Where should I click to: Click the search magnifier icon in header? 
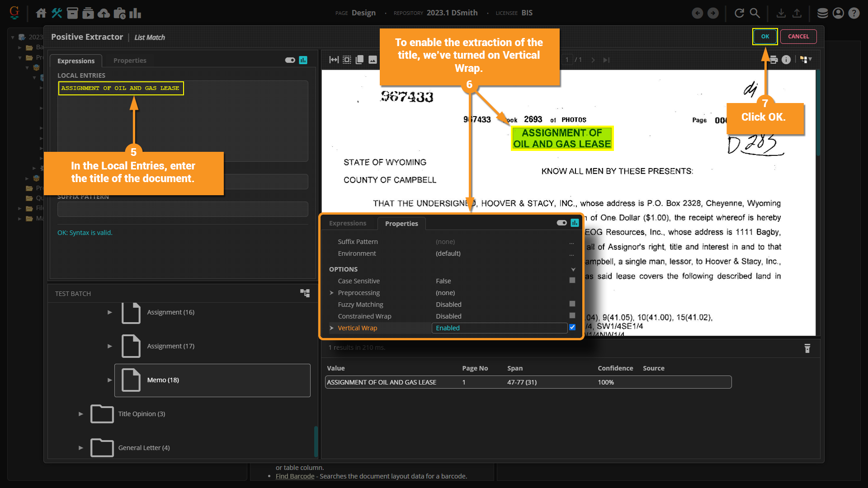pyautogui.click(x=755, y=13)
